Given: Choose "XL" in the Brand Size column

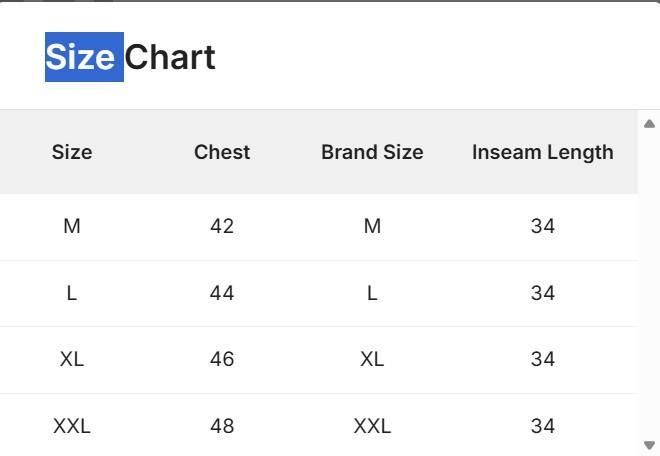Looking at the screenshot, I should tap(372, 359).
